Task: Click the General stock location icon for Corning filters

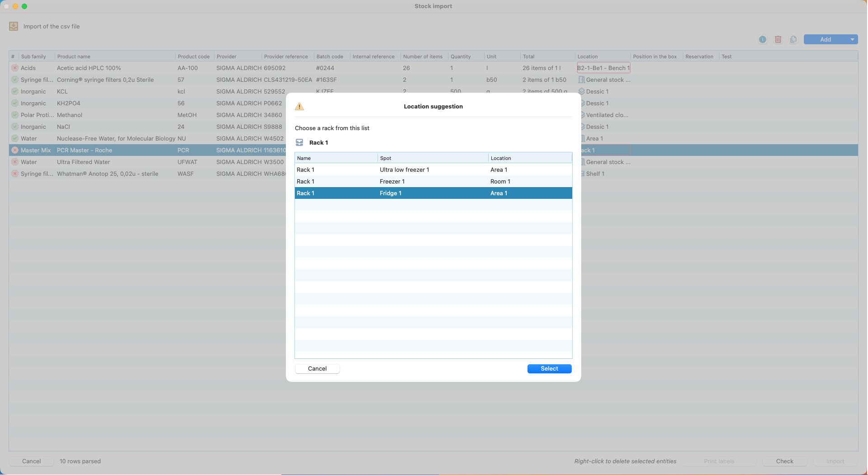Action: pos(582,80)
